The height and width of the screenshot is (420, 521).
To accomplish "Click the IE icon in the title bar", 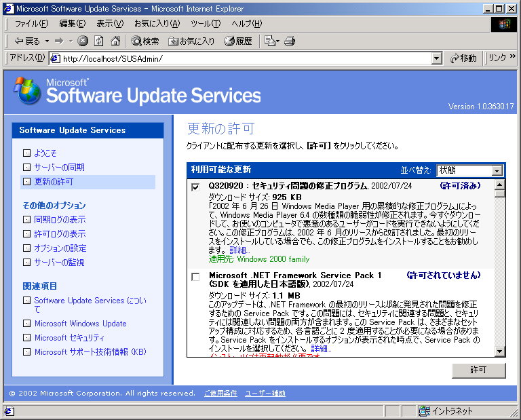I will click(9, 9).
